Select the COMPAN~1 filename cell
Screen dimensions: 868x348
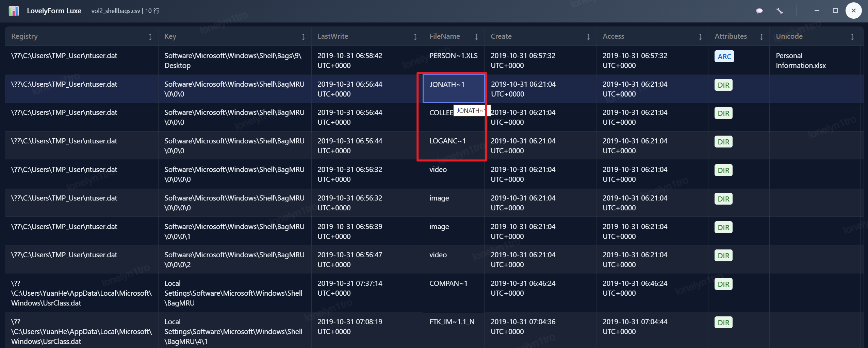pos(448,283)
